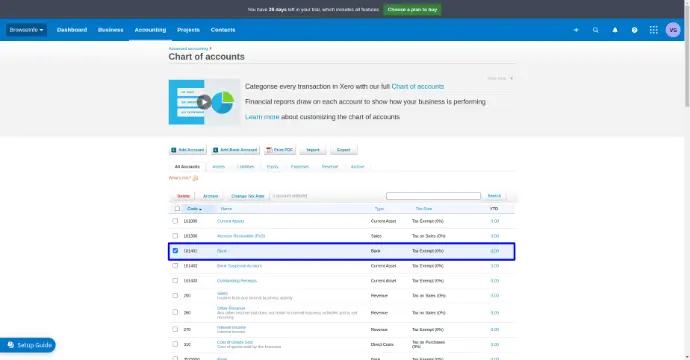Open the Interest Income account link
The height and width of the screenshot is (360, 690).
(x=231, y=327)
